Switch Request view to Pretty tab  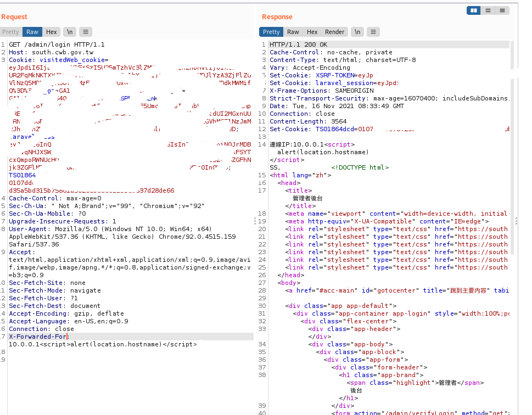[x=11, y=32]
